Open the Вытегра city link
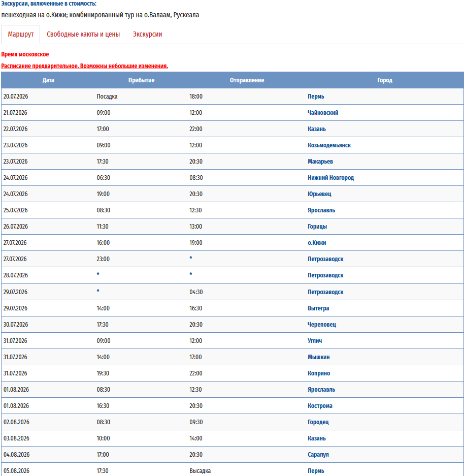The height and width of the screenshot is (476, 465). (x=318, y=308)
